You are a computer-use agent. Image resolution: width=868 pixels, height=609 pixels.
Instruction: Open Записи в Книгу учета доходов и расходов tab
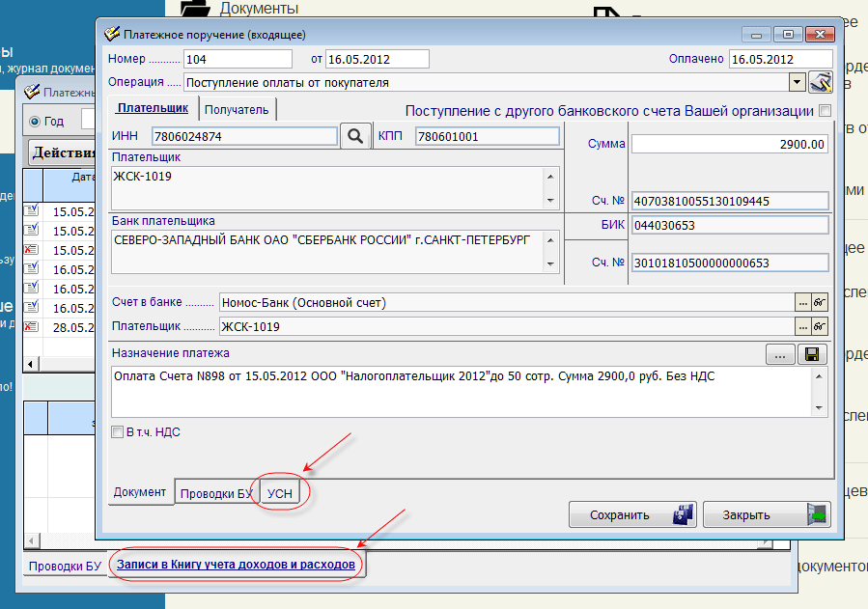tap(236, 565)
